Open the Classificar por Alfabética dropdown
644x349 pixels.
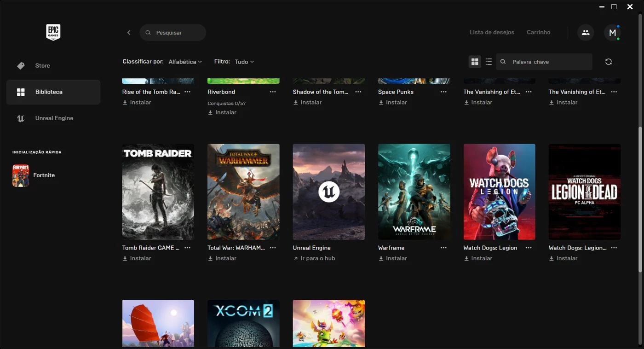185,62
